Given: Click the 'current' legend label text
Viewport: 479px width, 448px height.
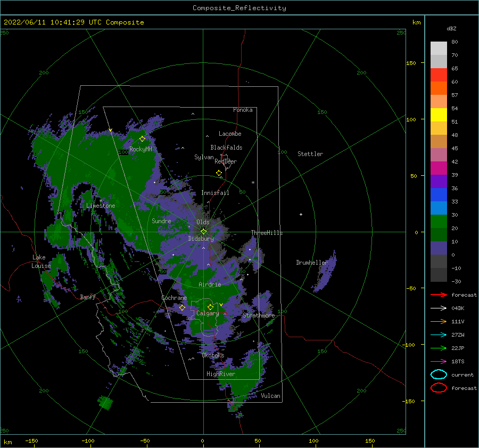Looking at the screenshot, I should pos(463,374).
